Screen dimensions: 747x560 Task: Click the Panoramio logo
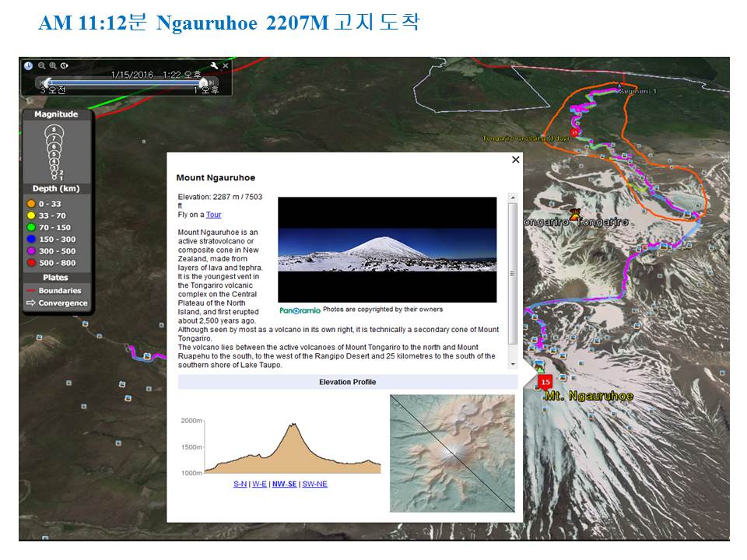pos(300,310)
